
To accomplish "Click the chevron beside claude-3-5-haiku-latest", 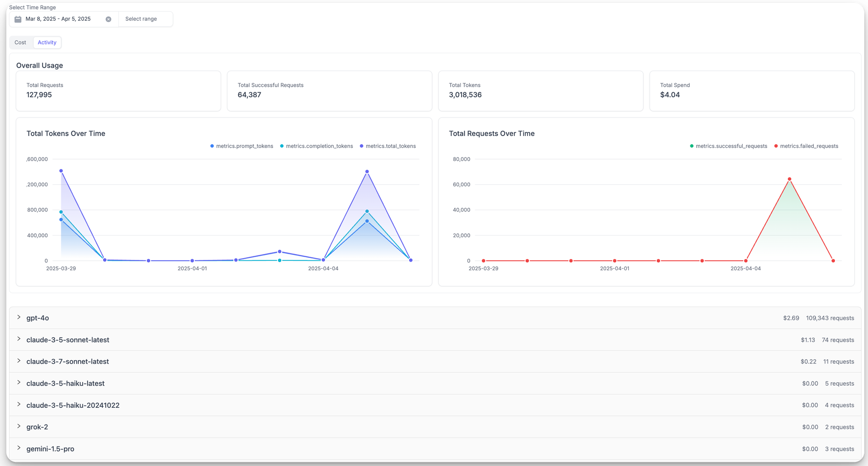I will click(x=19, y=382).
